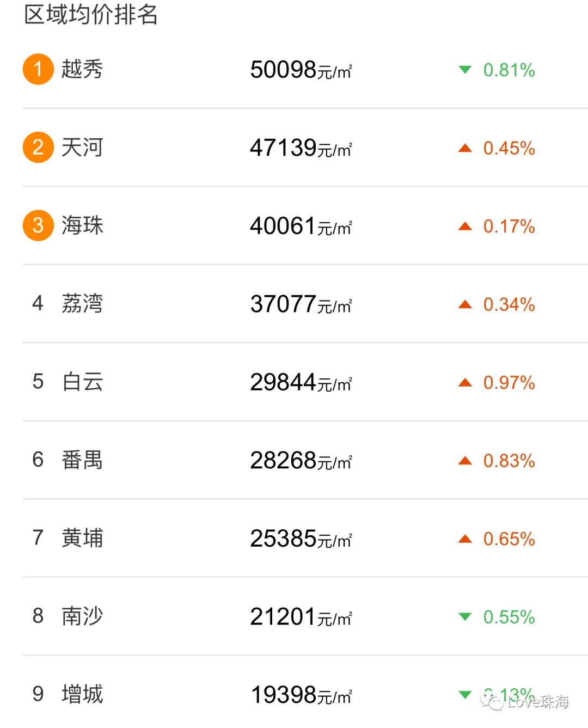Click the 白云 price 29844元/㎡
Image resolution: width=588 pixels, height=728 pixels.
pyautogui.click(x=301, y=382)
